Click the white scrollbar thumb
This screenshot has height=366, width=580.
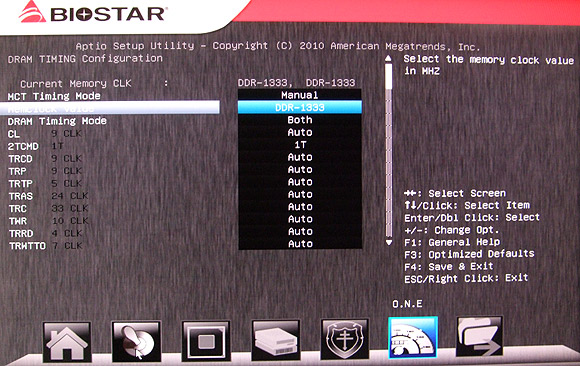[388, 76]
